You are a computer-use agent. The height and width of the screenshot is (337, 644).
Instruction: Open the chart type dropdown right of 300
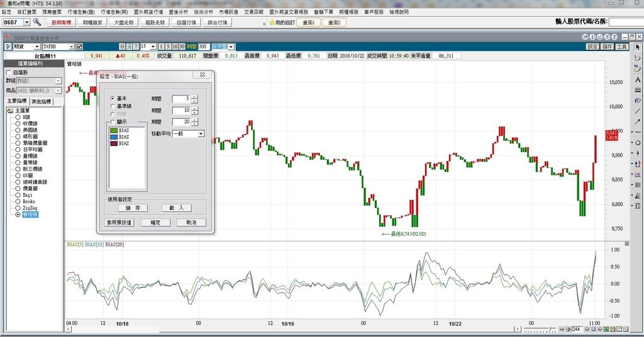pyautogui.click(x=231, y=47)
